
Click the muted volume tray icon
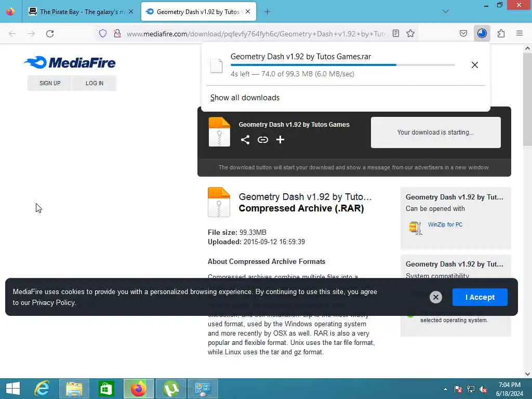coord(483,389)
